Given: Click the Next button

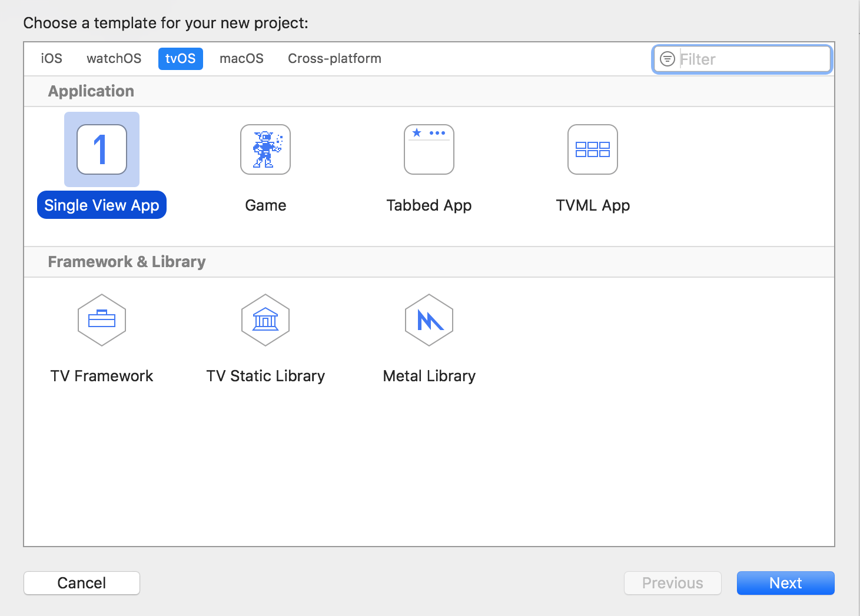Looking at the screenshot, I should tap(786, 583).
